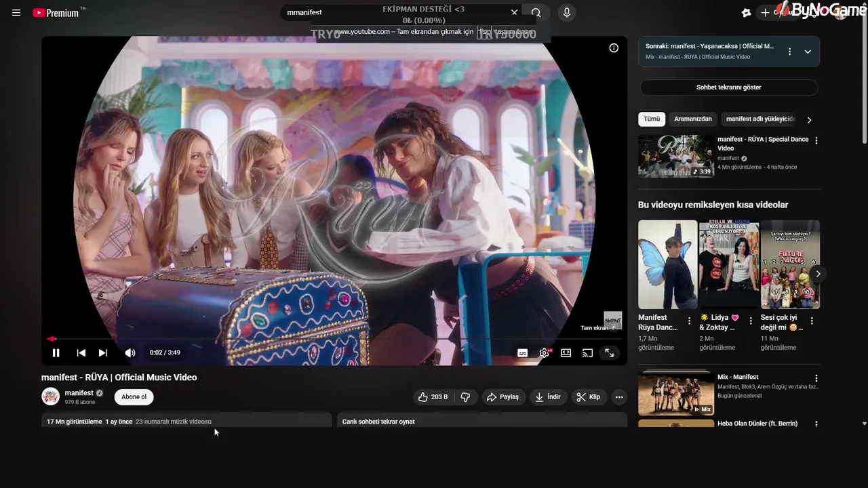Toggle subtitles on the player
The height and width of the screenshot is (488, 868).
pyautogui.click(x=523, y=352)
